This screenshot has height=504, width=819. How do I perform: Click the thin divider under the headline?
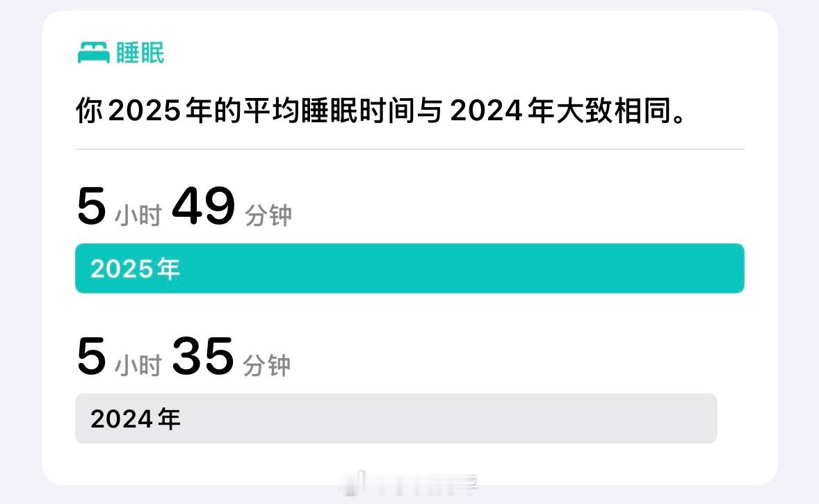(x=409, y=149)
